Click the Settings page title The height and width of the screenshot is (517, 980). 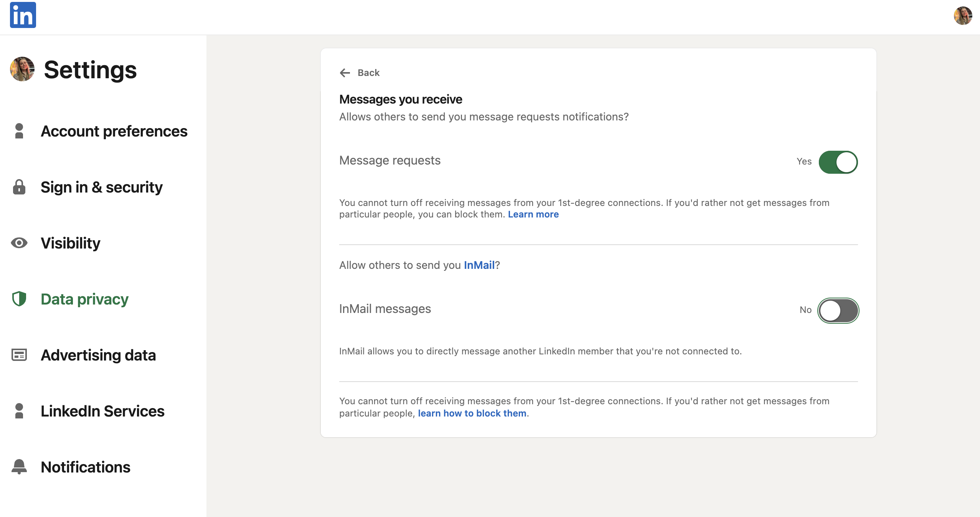[90, 69]
